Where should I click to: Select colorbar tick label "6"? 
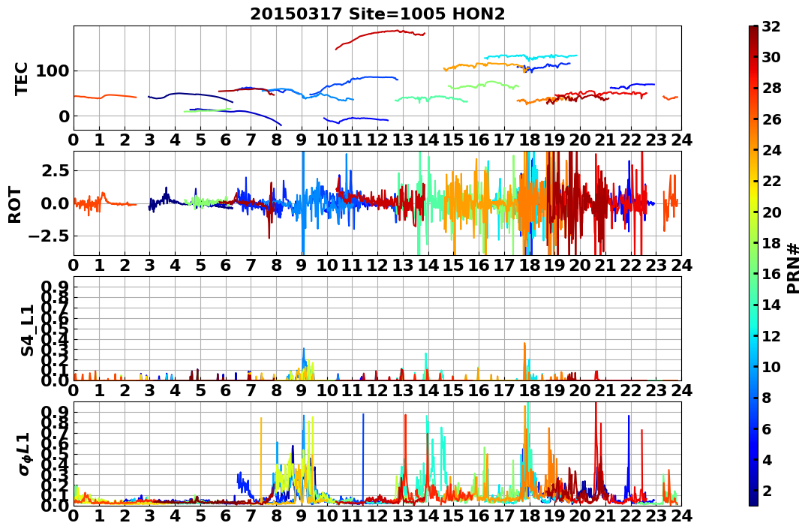pyautogui.click(x=766, y=428)
